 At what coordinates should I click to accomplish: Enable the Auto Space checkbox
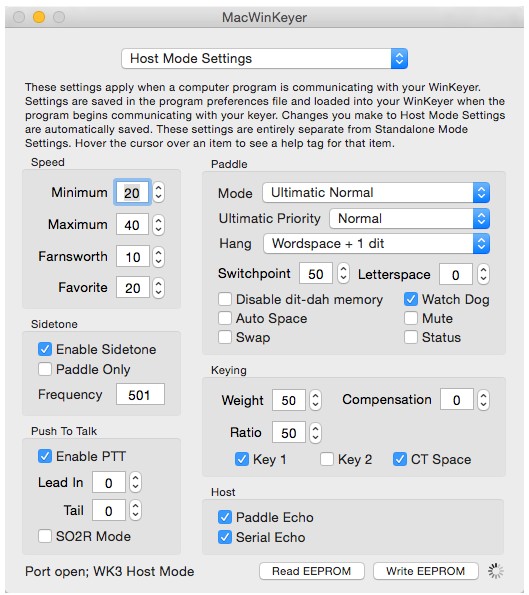[x=225, y=318]
